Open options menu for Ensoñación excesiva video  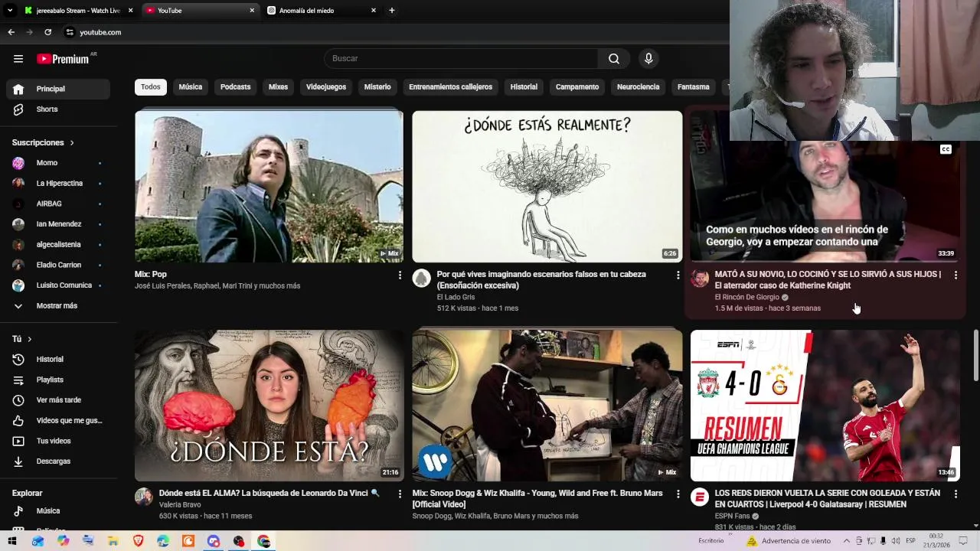point(678,275)
